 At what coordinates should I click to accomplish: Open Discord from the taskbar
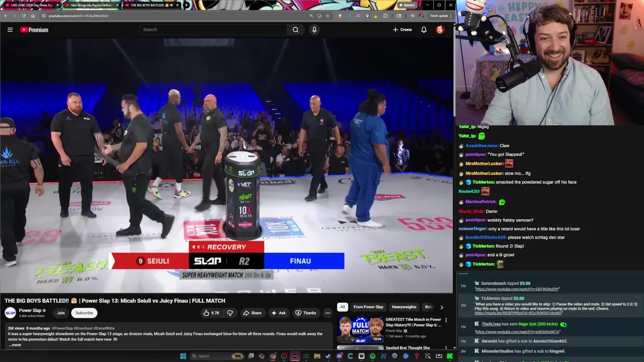(339, 356)
